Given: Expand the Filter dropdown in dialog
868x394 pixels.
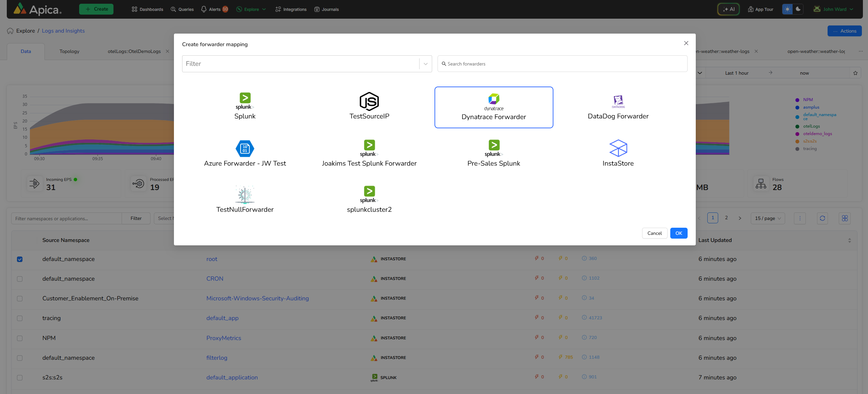Looking at the screenshot, I should point(425,64).
